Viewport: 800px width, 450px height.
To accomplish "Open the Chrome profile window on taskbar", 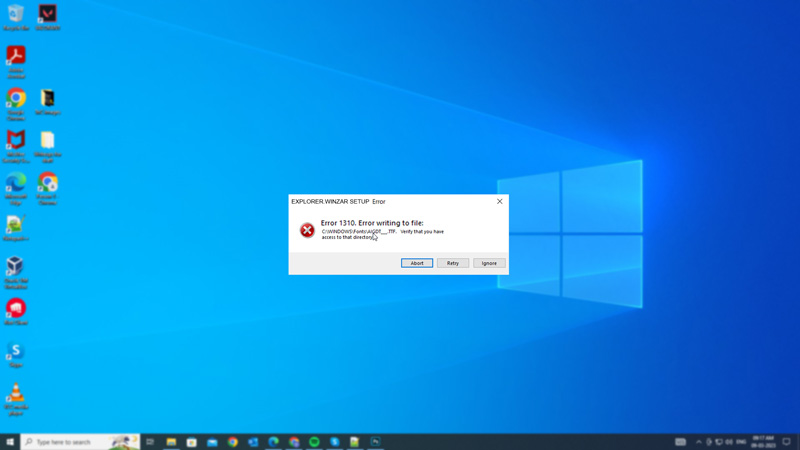I will (294, 442).
